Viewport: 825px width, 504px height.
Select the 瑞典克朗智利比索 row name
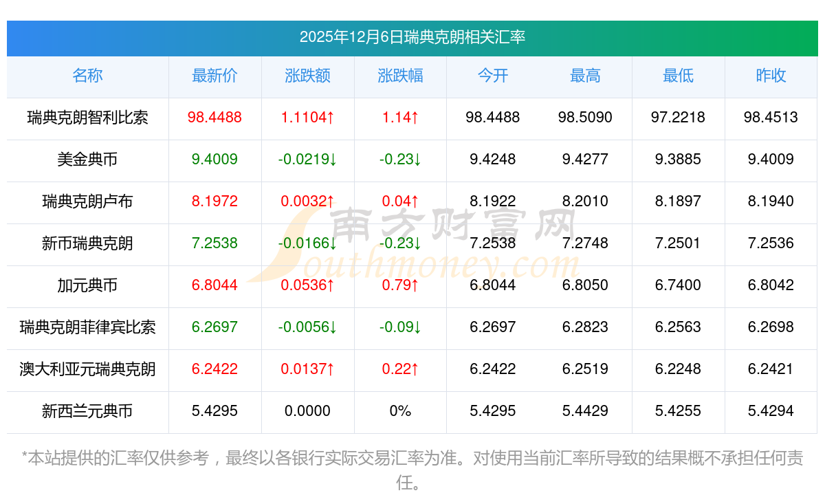pyautogui.click(x=87, y=118)
